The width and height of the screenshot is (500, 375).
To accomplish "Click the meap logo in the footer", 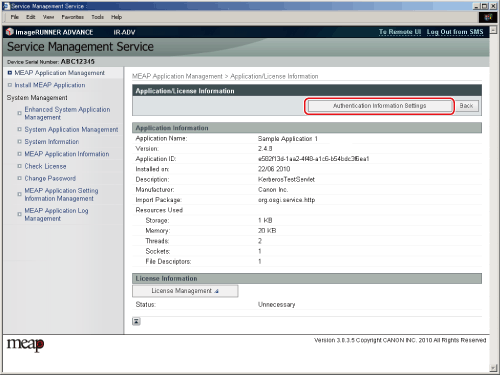I will pyautogui.click(x=26, y=344).
